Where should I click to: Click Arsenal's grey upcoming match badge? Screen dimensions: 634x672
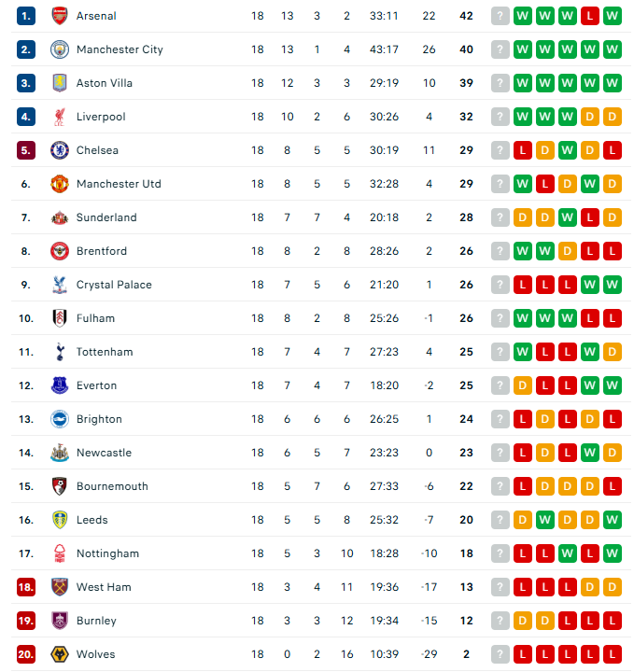tap(500, 16)
